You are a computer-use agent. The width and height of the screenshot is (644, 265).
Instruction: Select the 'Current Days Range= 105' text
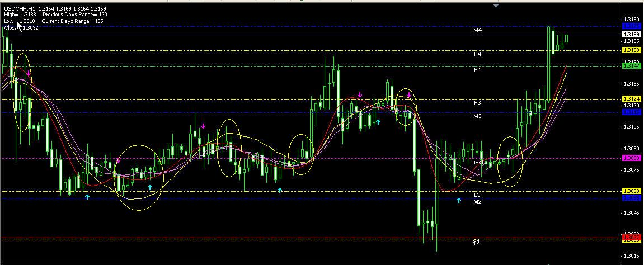point(72,21)
